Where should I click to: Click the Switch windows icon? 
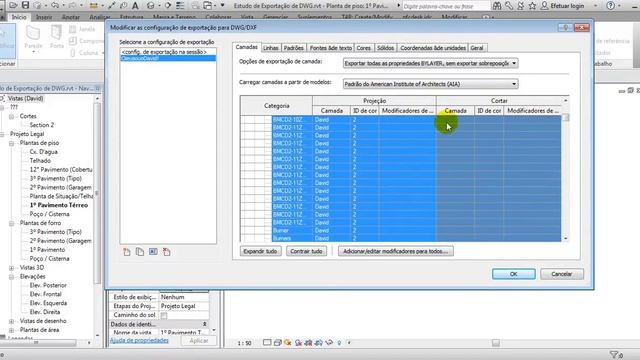click(208, 6)
